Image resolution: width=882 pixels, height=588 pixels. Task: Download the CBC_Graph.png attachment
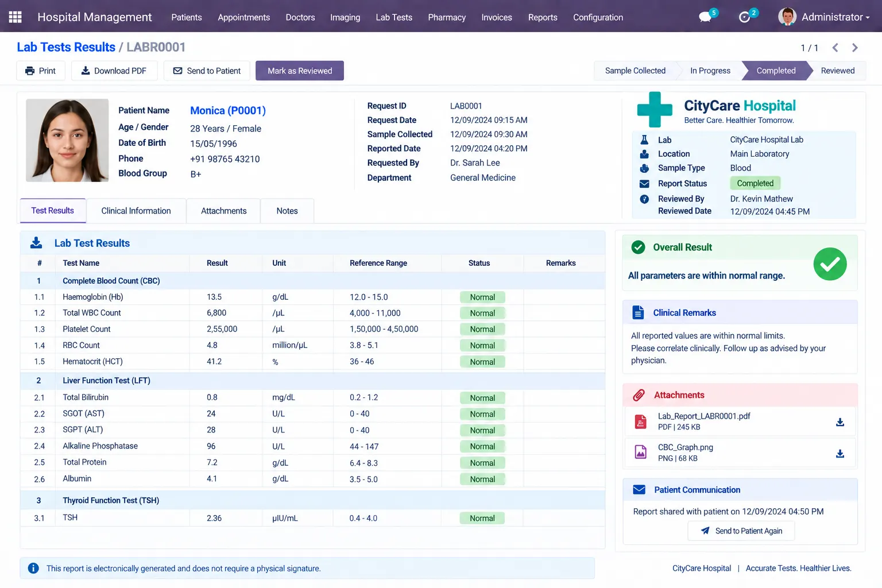840,453
